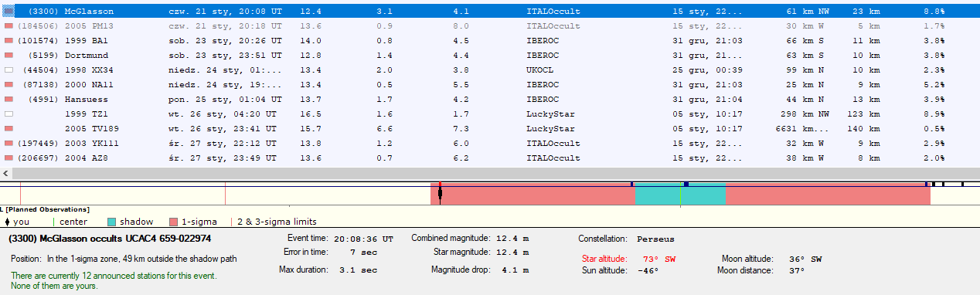The image size is (980, 295).
Task: Click the blue station marker beside the green center line
Action: [686, 184]
